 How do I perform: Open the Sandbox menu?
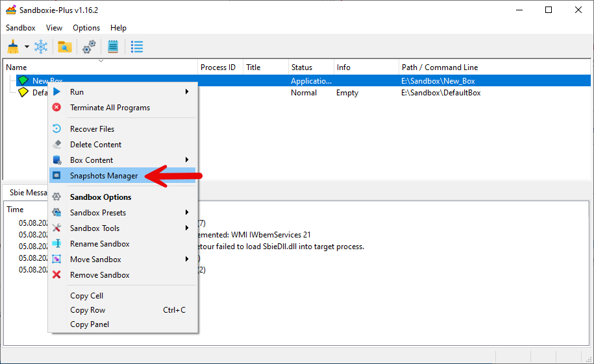[x=21, y=28]
